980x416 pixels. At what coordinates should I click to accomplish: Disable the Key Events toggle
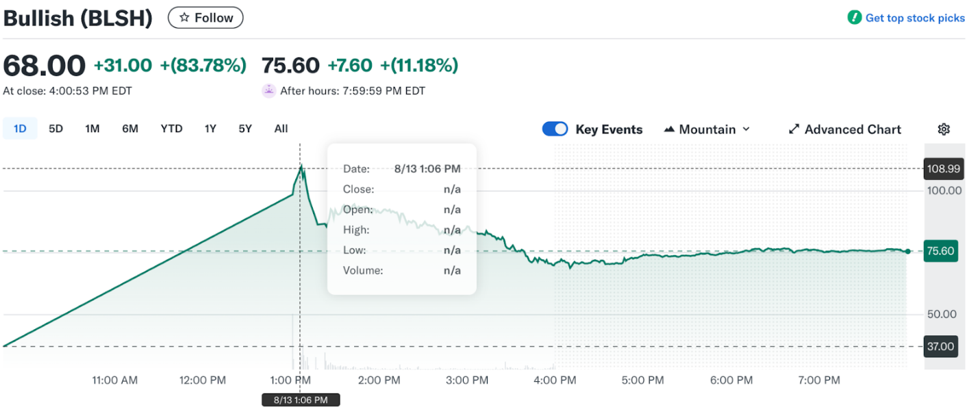click(555, 129)
